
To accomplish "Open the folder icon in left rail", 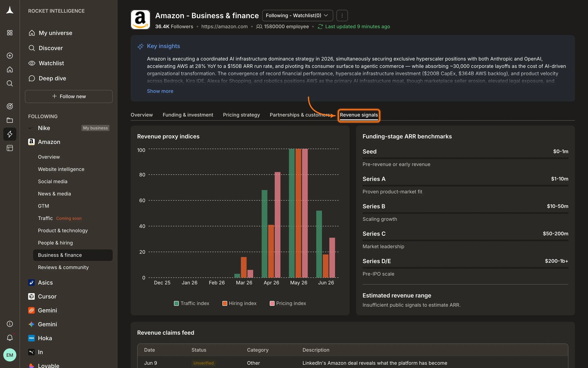I will tap(10, 120).
